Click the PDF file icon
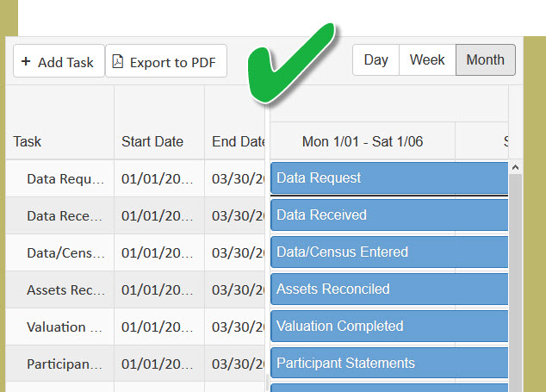This screenshot has height=392, width=546. [x=118, y=62]
